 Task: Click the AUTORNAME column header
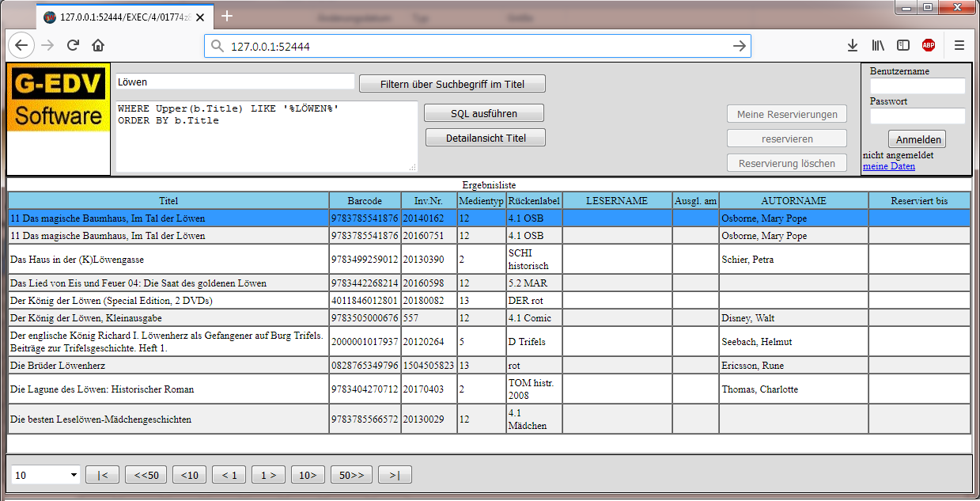793,201
